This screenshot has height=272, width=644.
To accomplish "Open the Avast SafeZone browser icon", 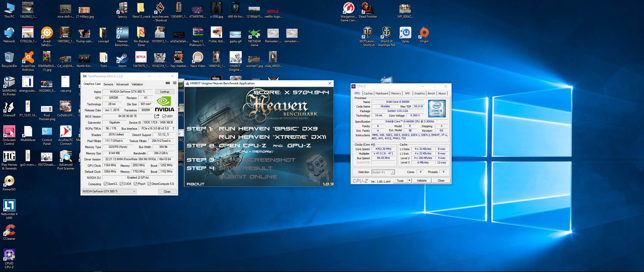I will [x=47, y=37].
